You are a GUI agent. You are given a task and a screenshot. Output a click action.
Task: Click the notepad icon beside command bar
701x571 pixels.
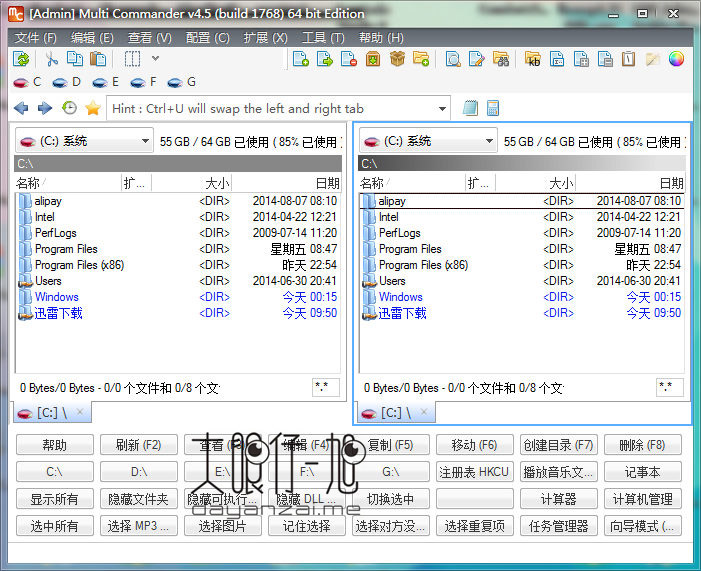(470, 108)
